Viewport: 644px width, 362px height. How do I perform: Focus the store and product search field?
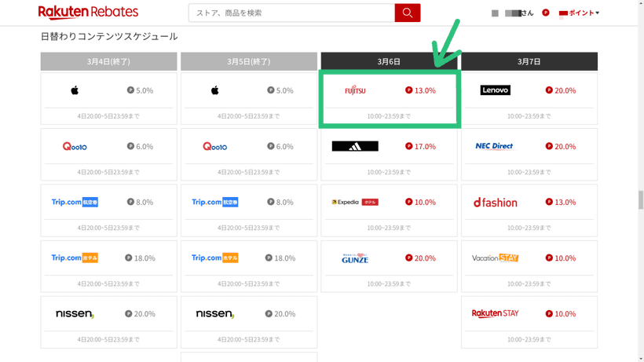pyautogui.click(x=291, y=13)
